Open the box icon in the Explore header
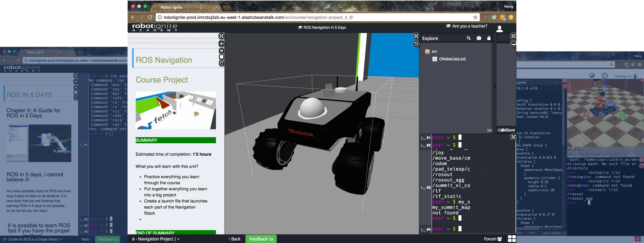This screenshot has width=644, height=243. (479, 38)
